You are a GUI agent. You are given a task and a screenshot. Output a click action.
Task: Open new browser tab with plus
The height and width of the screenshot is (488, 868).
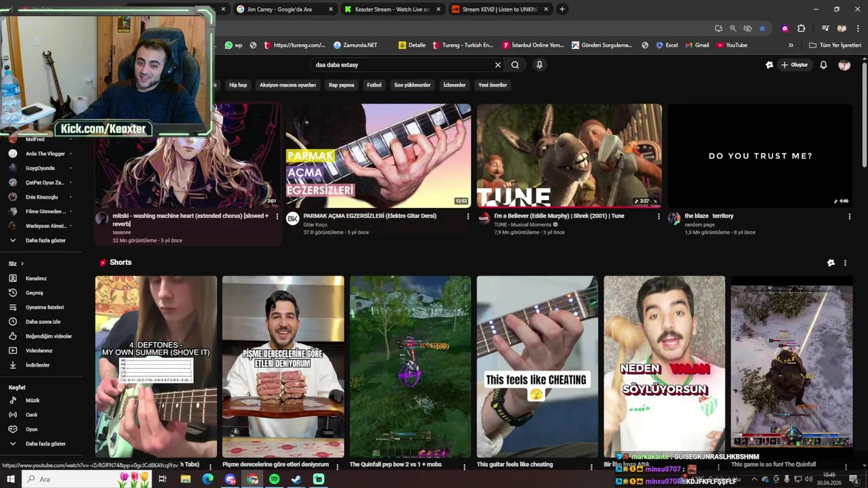562,9
